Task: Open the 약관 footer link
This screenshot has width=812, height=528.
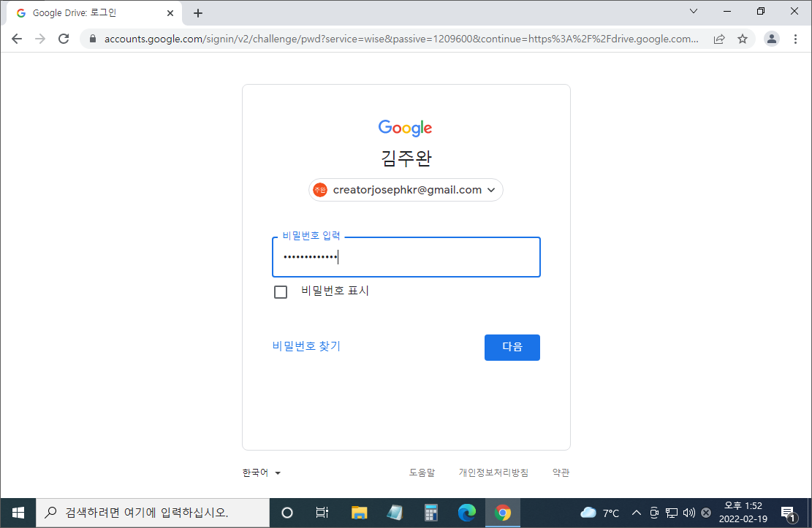Action: click(561, 472)
